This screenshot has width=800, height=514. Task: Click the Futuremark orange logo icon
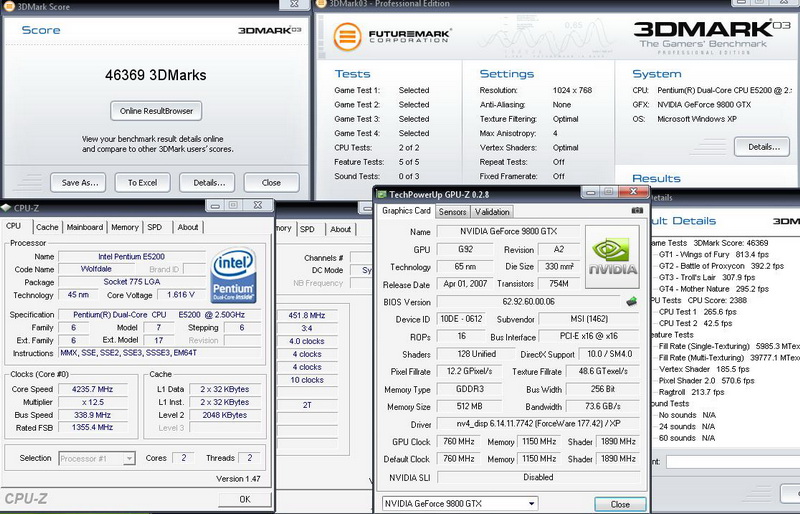tap(347, 36)
